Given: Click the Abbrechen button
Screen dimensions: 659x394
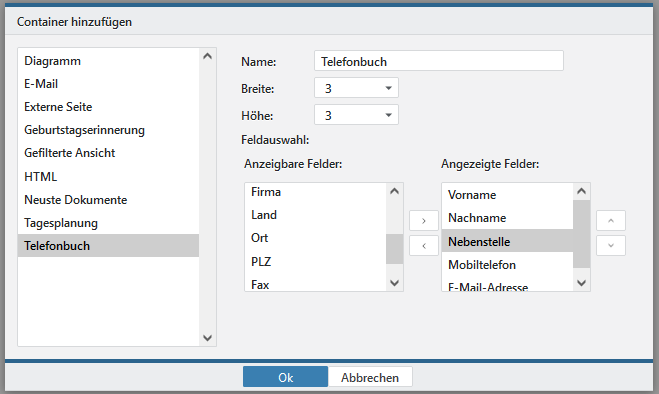Looking at the screenshot, I should [370, 377].
